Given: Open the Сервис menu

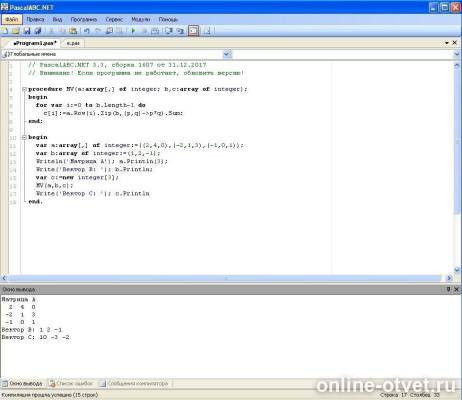Looking at the screenshot, I should click(x=114, y=20).
